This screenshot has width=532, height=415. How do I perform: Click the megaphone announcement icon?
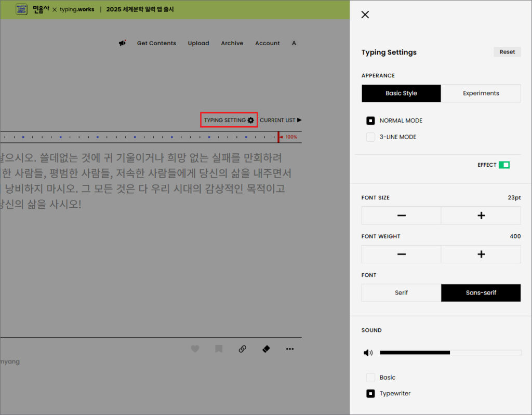tap(122, 43)
